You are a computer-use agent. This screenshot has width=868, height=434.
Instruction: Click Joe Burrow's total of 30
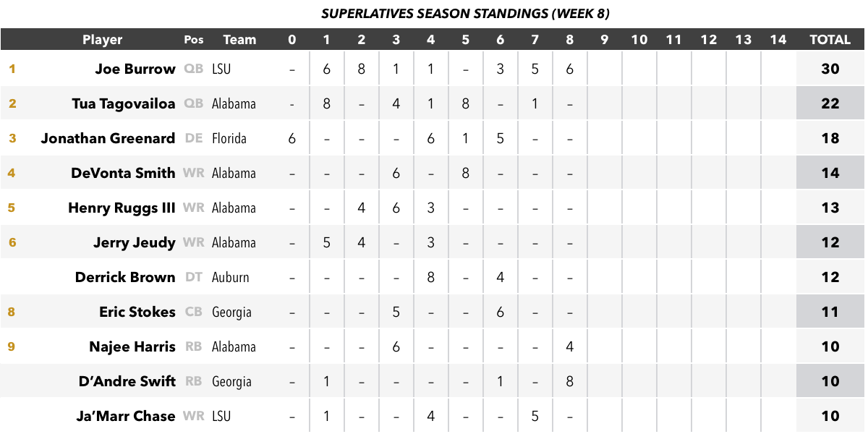[x=830, y=69]
